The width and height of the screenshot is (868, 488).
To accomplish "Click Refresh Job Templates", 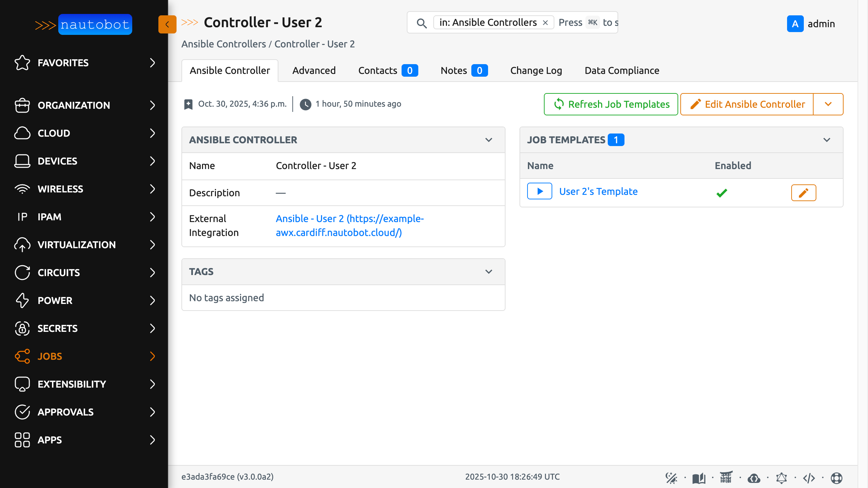I will coord(611,104).
